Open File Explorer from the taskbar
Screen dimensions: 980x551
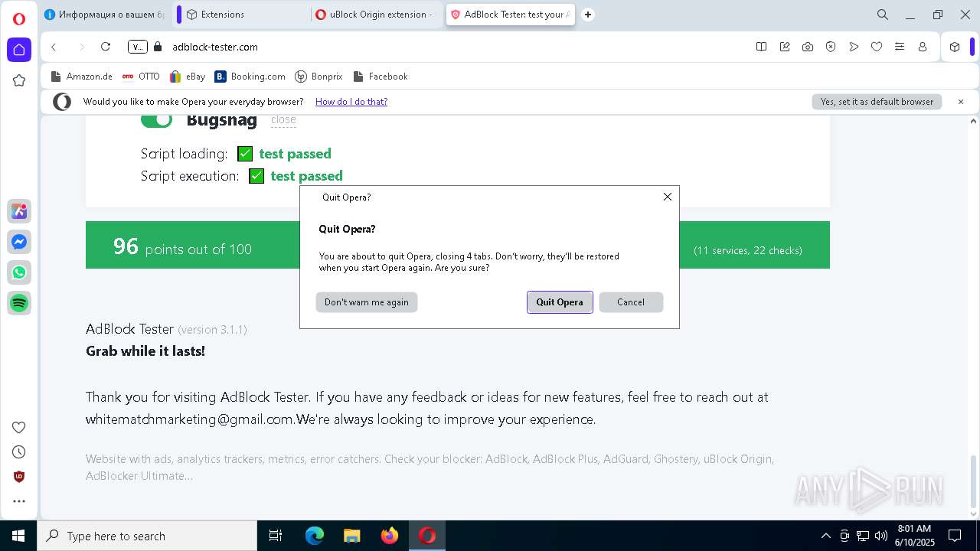click(x=351, y=536)
